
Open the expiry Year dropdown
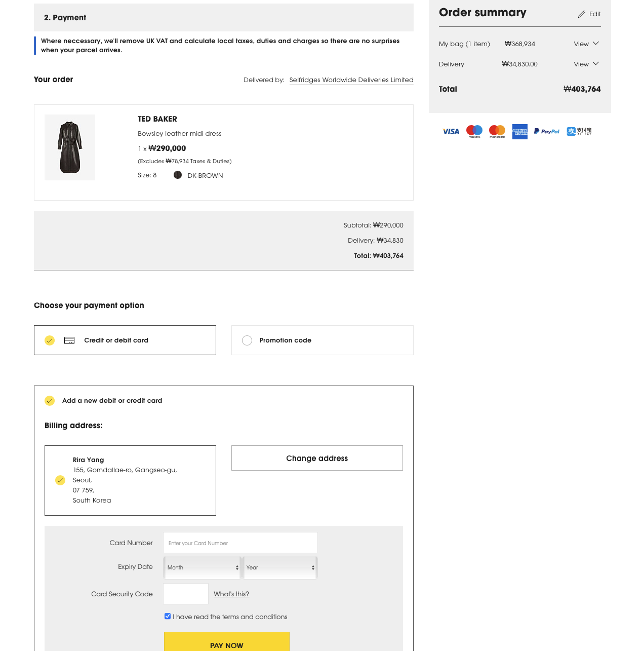pos(280,567)
